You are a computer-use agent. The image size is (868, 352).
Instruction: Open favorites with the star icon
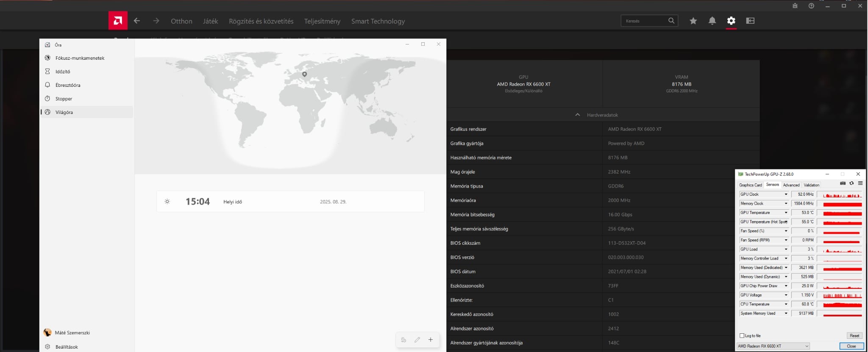pos(693,21)
